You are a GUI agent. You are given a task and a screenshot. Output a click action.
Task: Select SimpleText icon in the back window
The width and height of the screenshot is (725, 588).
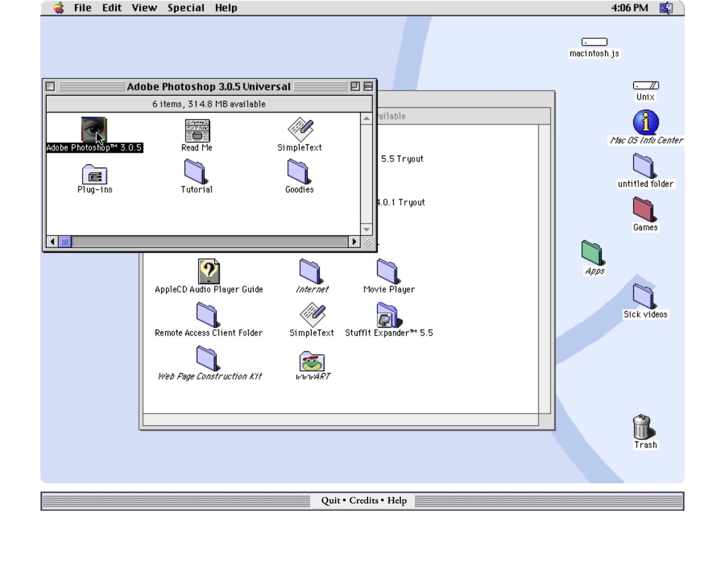point(313,315)
